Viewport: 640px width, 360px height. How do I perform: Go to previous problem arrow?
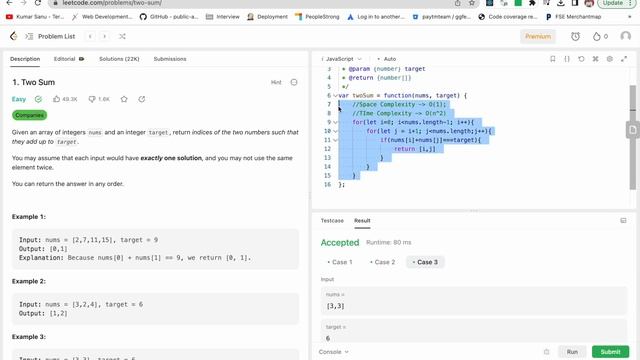coord(90,36)
